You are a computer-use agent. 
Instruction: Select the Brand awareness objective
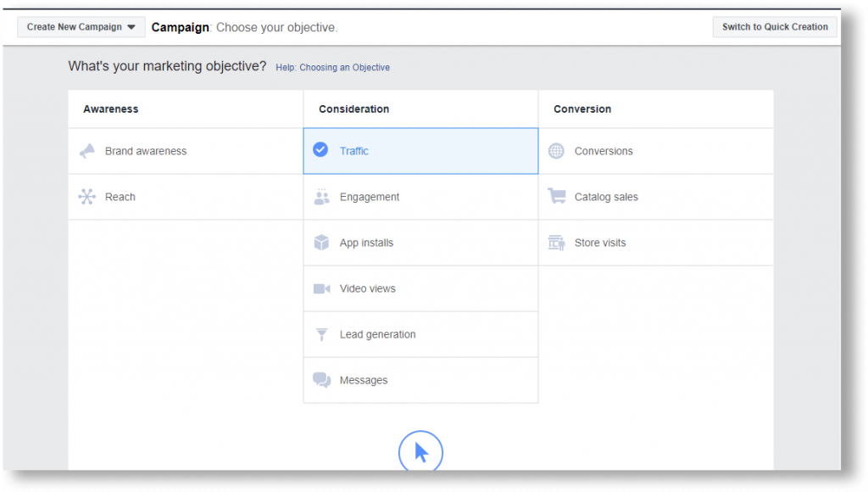tap(186, 151)
